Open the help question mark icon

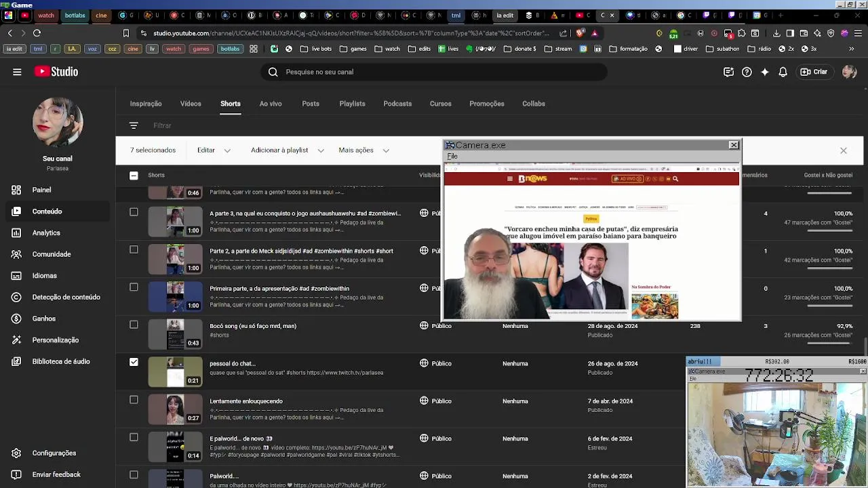pos(747,72)
